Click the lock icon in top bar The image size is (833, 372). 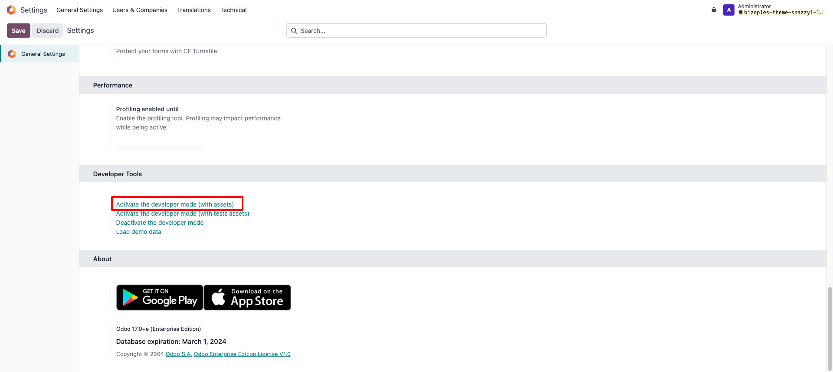pyautogui.click(x=714, y=10)
